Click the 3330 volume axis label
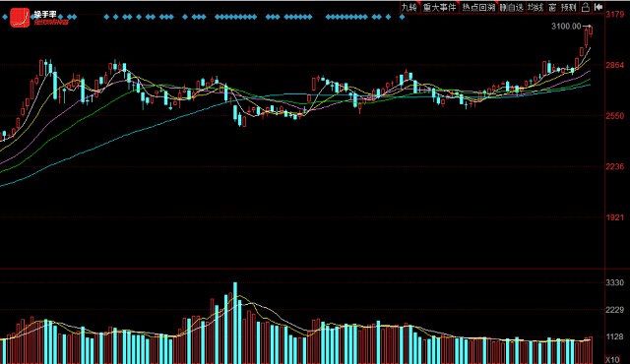The height and width of the screenshot is (364, 630). pyautogui.click(x=615, y=283)
